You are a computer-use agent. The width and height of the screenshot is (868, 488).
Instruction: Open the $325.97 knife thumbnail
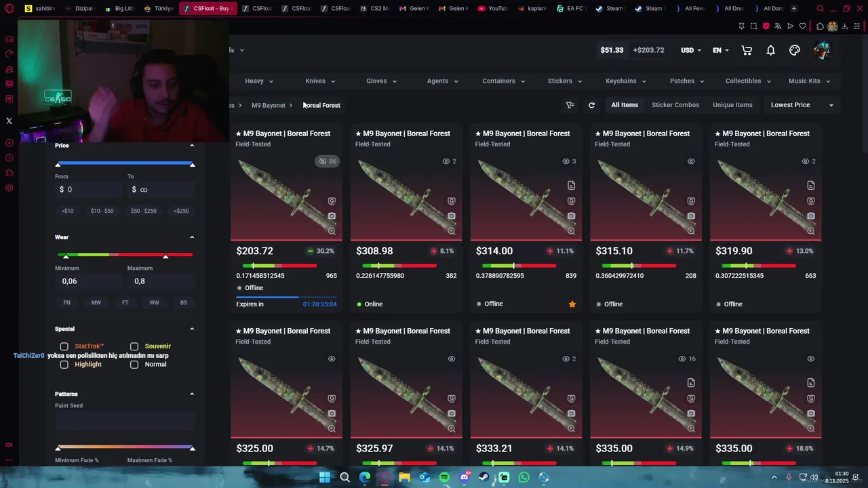tap(406, 394)
